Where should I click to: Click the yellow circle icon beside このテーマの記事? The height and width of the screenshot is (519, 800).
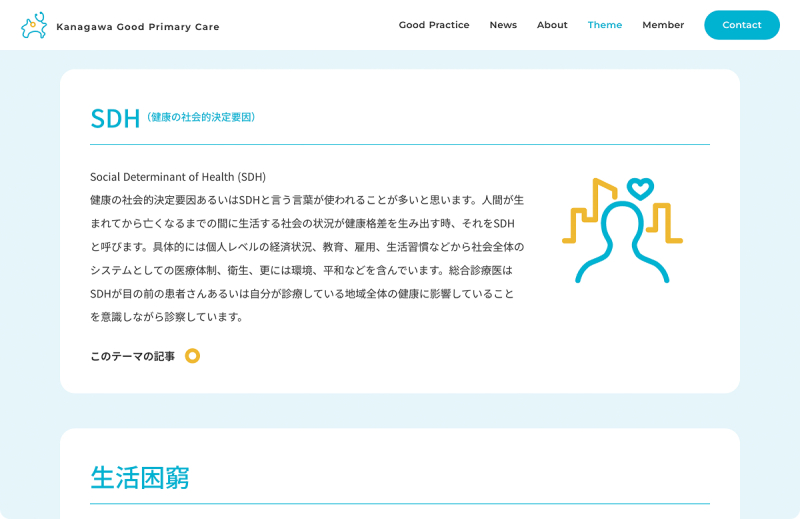[192, 356]
